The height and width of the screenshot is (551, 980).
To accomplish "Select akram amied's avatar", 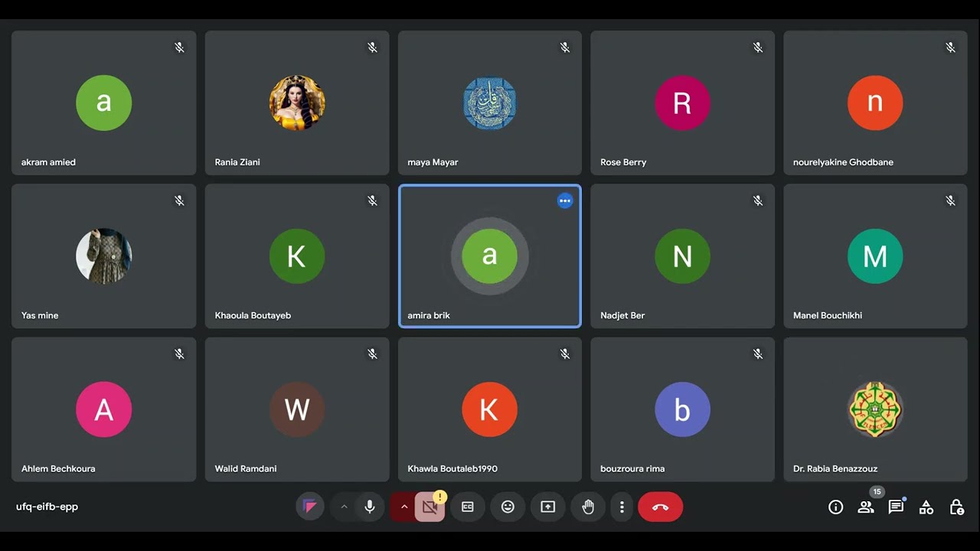I will point(104,103).
